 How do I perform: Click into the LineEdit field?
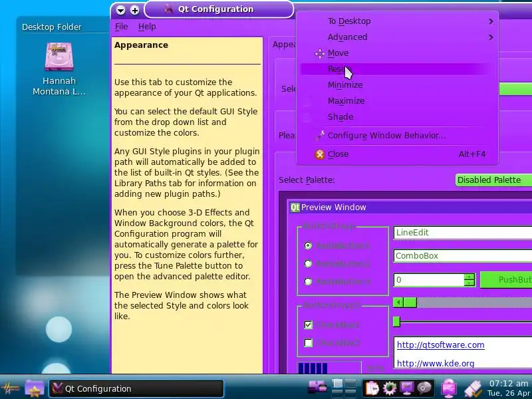point(462,233)
